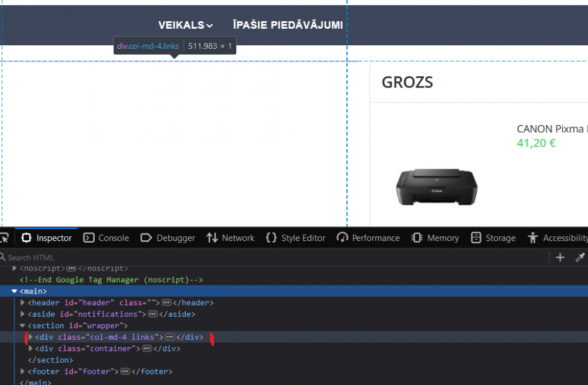Expand the noscript node
The image size is (588, 385).
tap(14, 268)
